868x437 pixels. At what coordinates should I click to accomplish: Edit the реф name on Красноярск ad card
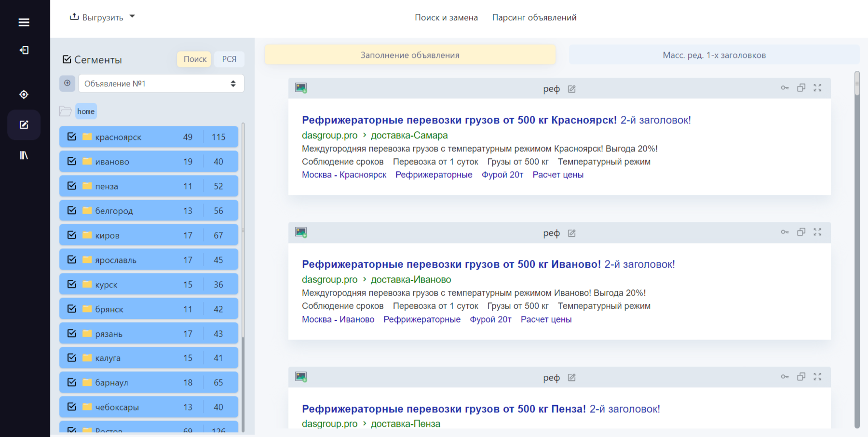[571, 89]
